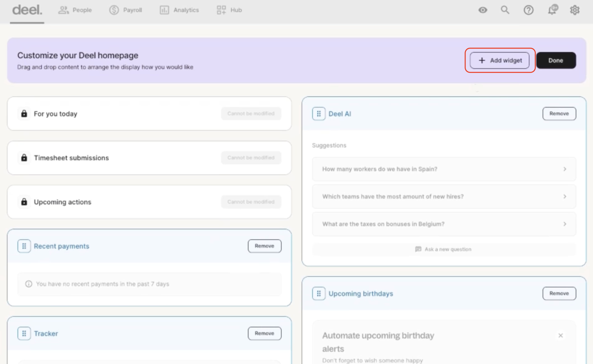Remove the Deel AI widget
The image size is (593, 364).
coord(559,114)
